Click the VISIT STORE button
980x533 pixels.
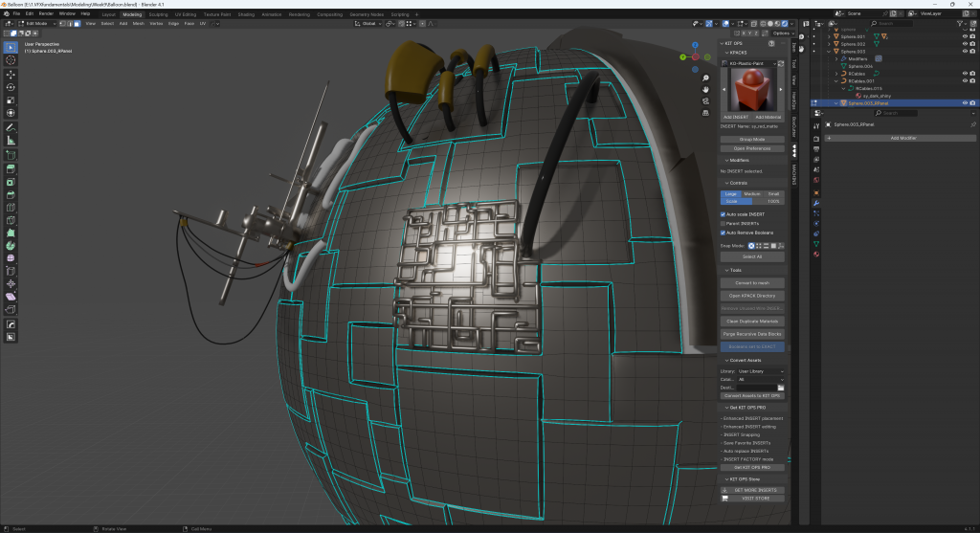(752, 499)
